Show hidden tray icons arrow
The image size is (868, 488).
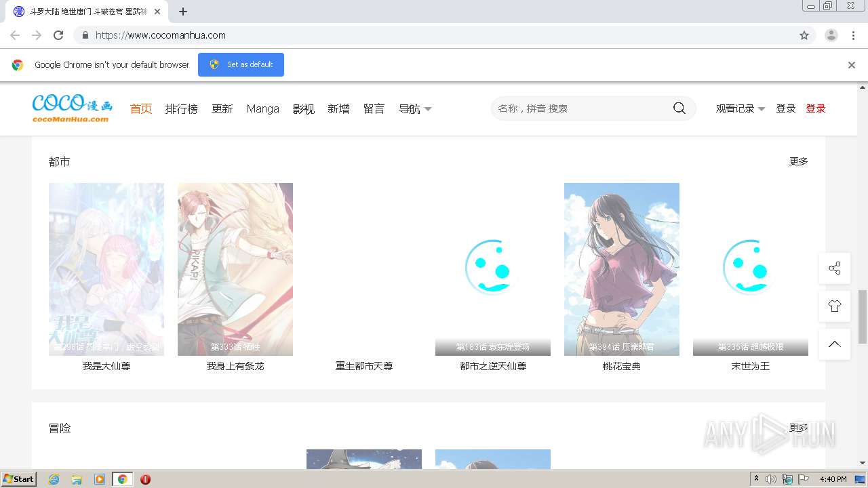point(756,479)
